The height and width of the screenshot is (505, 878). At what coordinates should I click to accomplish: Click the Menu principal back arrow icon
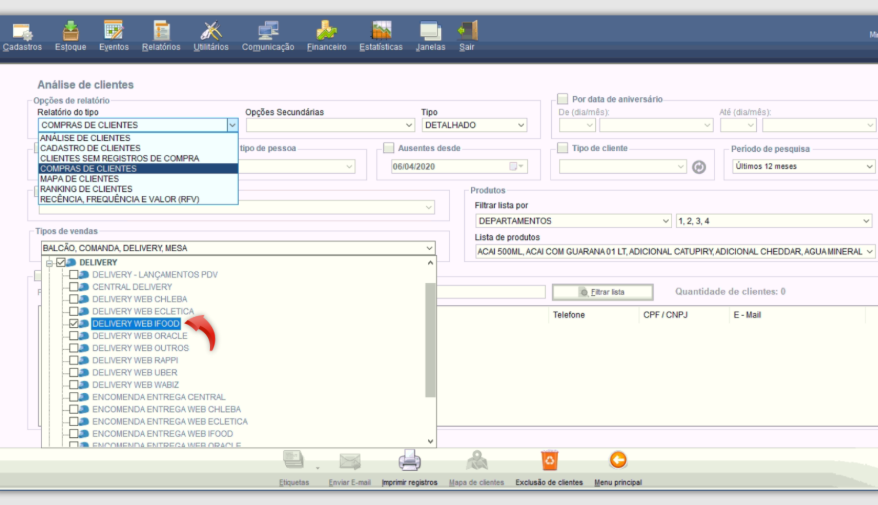618,460
